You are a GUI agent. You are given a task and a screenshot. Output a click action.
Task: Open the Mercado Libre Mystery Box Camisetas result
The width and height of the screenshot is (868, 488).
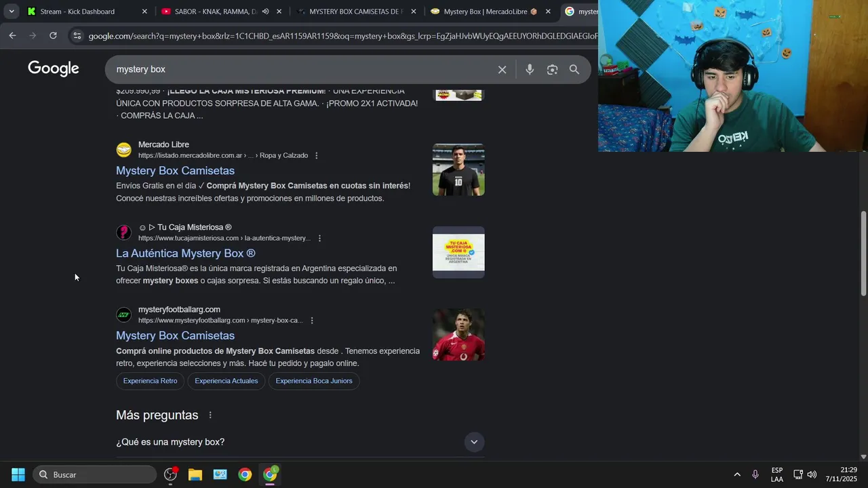click(175, 171)
